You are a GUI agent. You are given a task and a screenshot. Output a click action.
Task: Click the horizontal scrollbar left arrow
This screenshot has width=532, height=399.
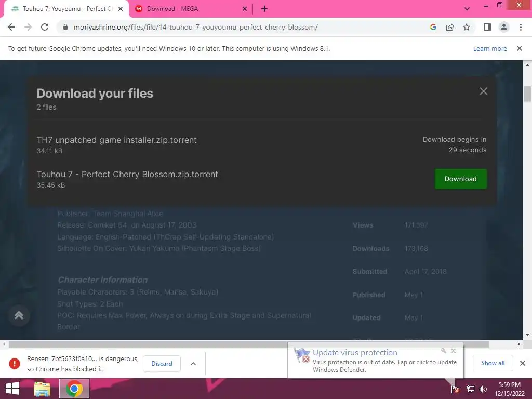[x=4, y=344]
